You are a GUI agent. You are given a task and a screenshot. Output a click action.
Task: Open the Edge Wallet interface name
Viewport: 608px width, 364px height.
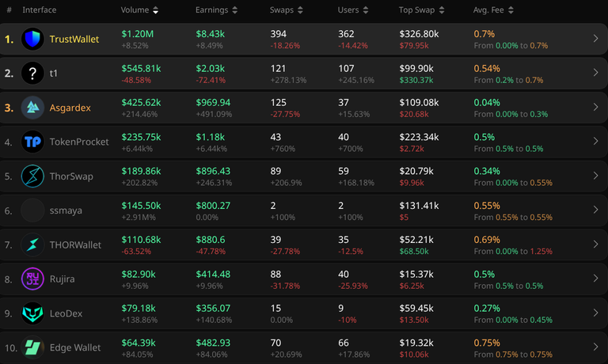click(x=75, y=347)
